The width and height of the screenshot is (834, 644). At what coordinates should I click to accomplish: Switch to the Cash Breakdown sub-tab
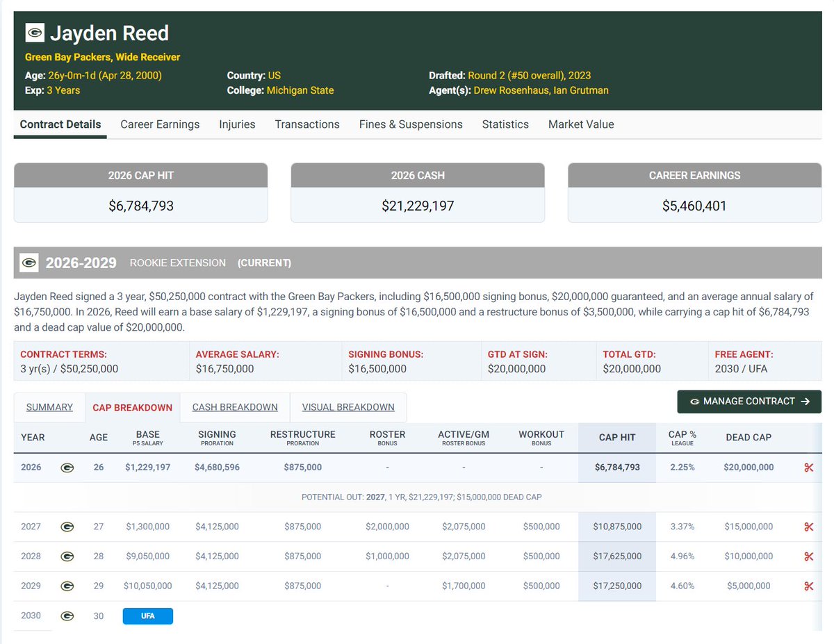coord(235,407)
